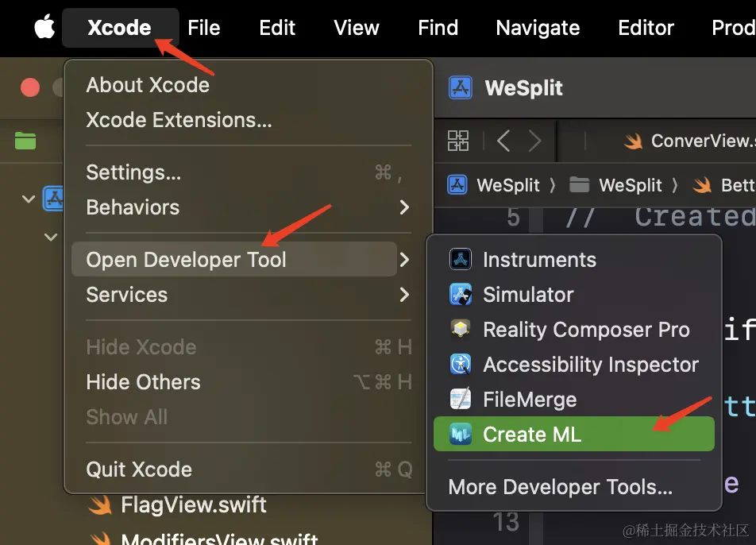Click the Reality Composer Pro icon

[461, 330]
